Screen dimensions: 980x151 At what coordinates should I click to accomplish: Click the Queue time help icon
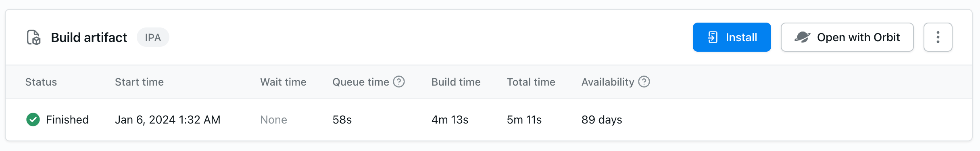tap(399, 82)
